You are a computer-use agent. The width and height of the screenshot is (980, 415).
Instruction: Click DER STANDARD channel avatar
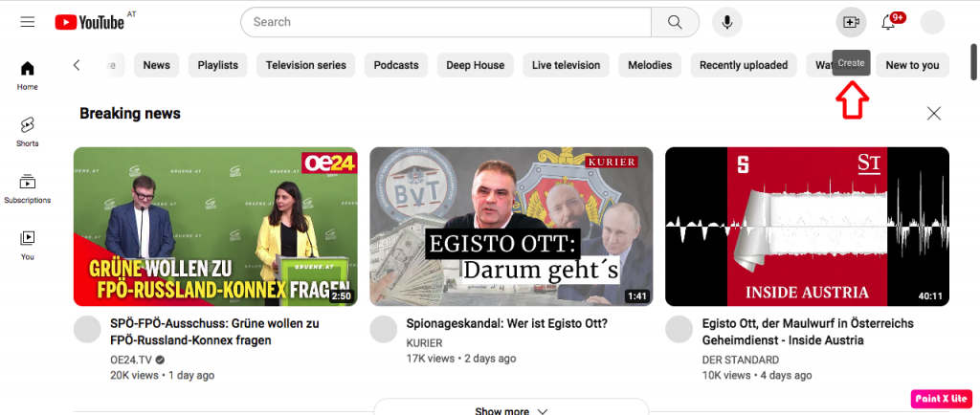679,329
